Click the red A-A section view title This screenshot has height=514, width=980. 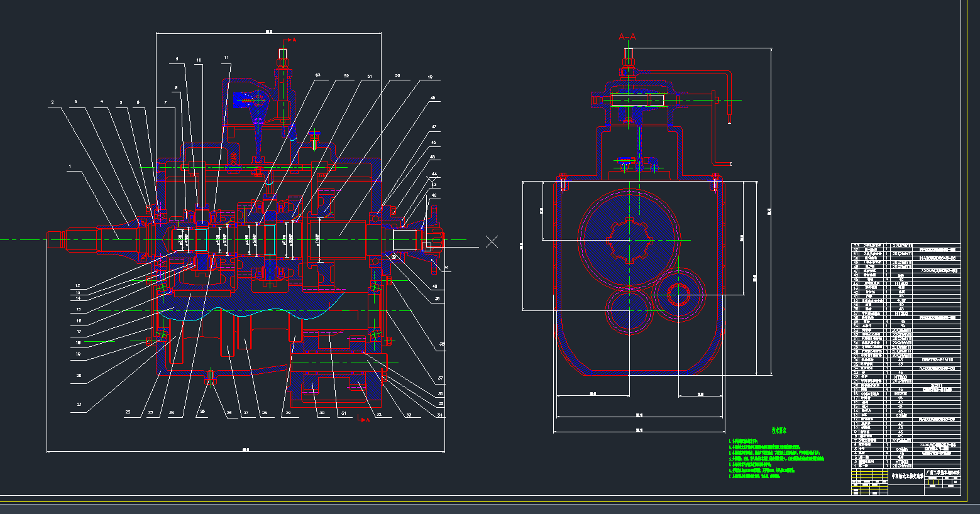coord(627,36)
